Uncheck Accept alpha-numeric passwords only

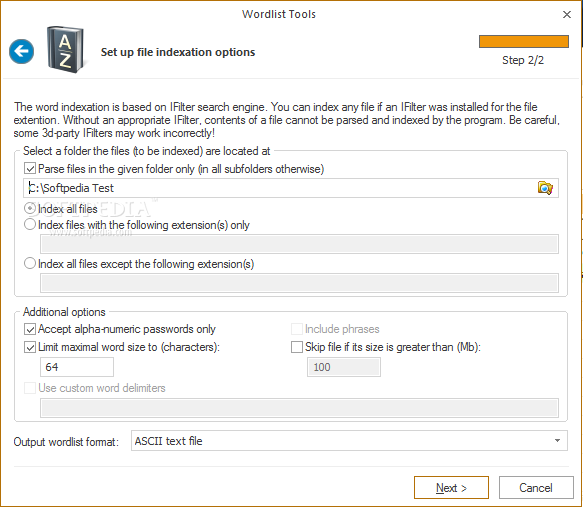[x=30, y=329]
